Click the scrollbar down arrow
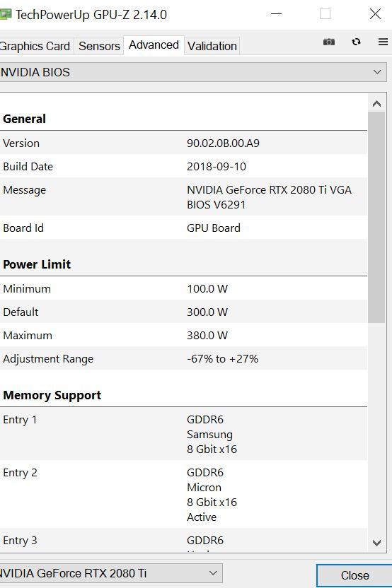Screen dimensions: 392x588 pyautogui.click(x=376, y=542)
